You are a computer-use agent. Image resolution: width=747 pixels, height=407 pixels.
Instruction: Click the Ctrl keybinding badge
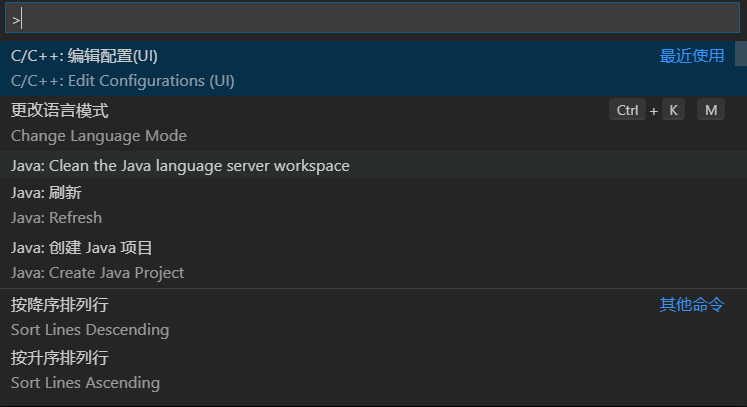pyautogui.click(x=627, y=110)
